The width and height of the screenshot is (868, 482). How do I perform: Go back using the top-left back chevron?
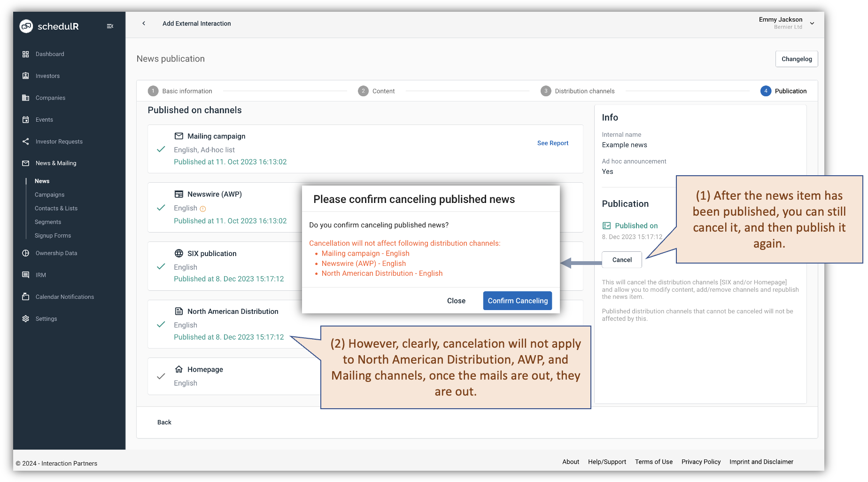[143, 23]
